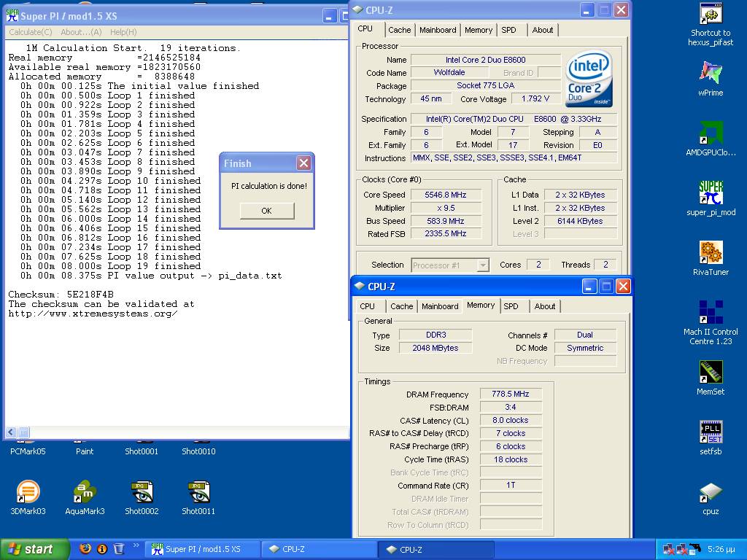Image resolution: width=747 pixels, height=560 pixels.
Task: Click the CAS# Latency value 8.0 clocks
Action: 510,420
